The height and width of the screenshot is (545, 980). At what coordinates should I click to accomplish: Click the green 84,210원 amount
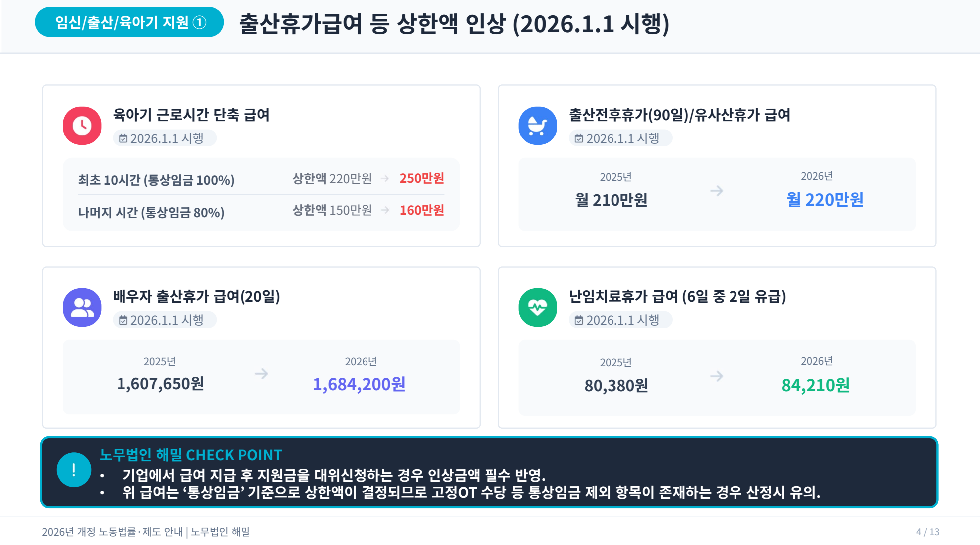(x=815, y=385)
